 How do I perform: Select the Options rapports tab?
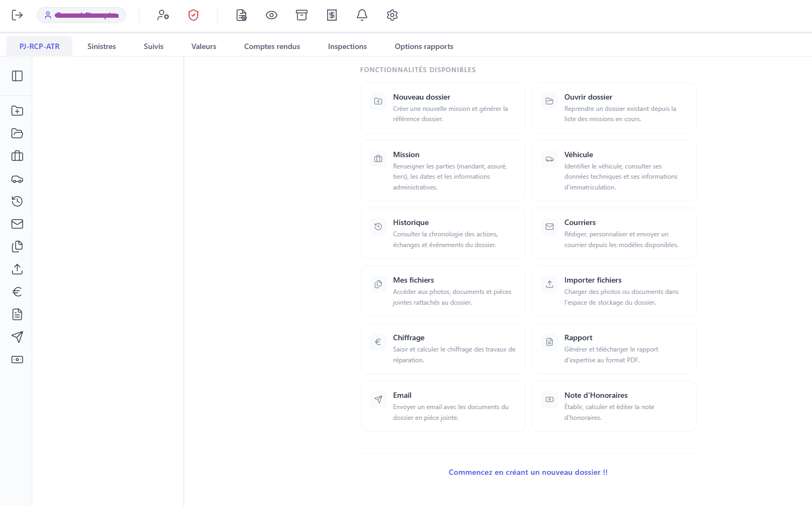click(424, 46)
